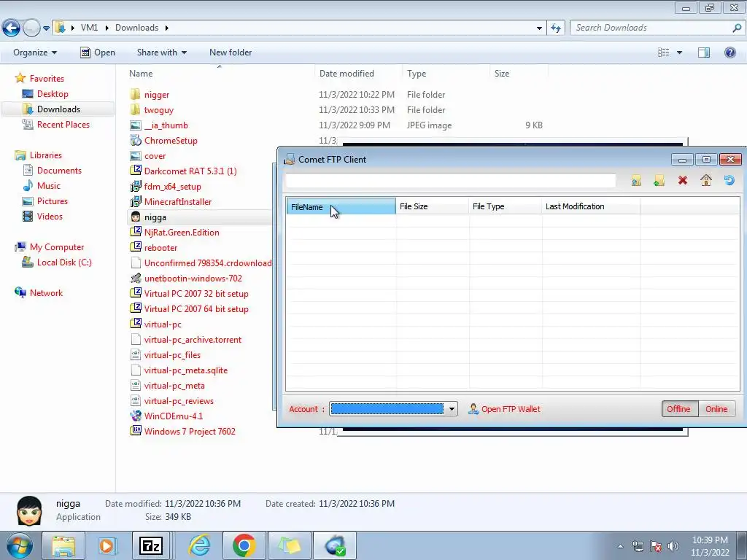Sort Comet FTP list by File Type
Image resolution: width=747 pixels, height=560 pixels.
point(505,206)
